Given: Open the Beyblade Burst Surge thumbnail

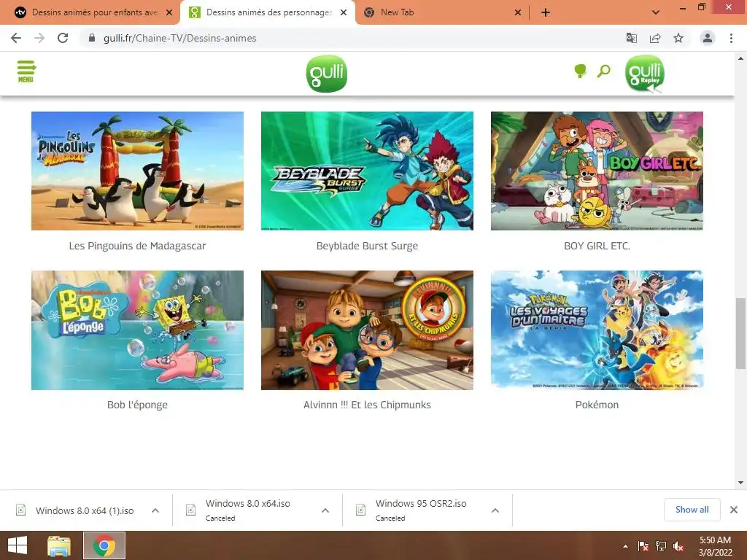Looking at the screenshot, I should [x=367, y=171].
